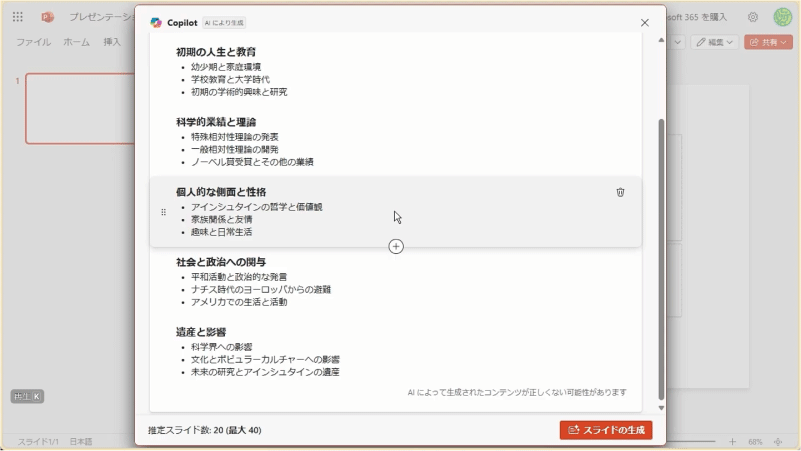The height and width of the screenshot is (451, 801).
Task: Open the ファイル menu
Action: 34,42
